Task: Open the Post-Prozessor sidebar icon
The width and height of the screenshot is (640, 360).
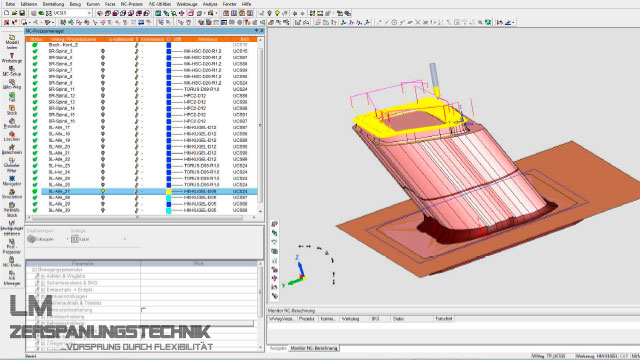Action: [x=12, y=246]
